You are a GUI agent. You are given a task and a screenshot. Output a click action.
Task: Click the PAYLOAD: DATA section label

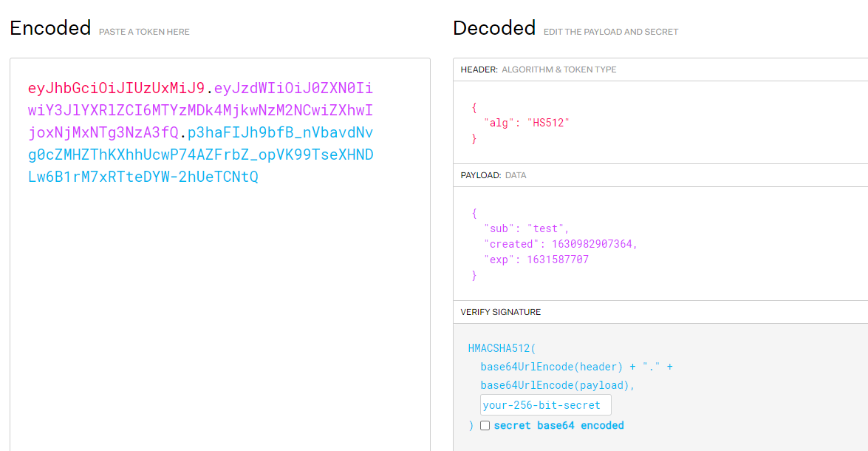pyautogui.click(x=494, y=176)
